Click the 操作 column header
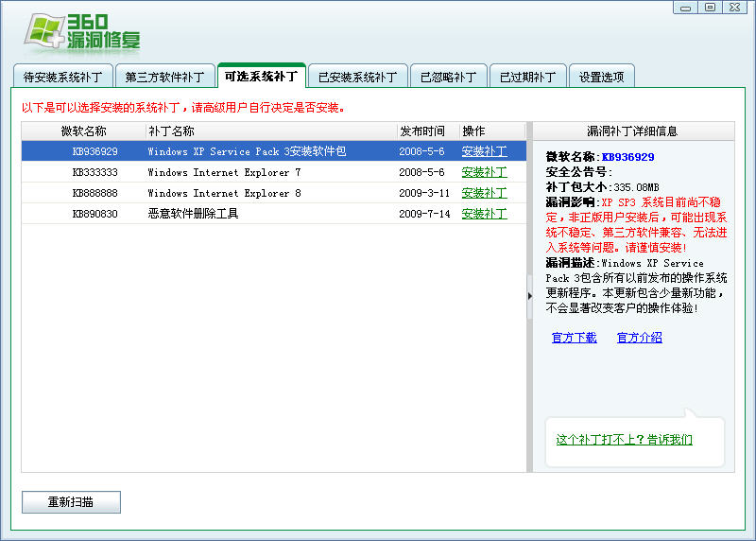The image size is (756, 541). [x=492, y=131]
